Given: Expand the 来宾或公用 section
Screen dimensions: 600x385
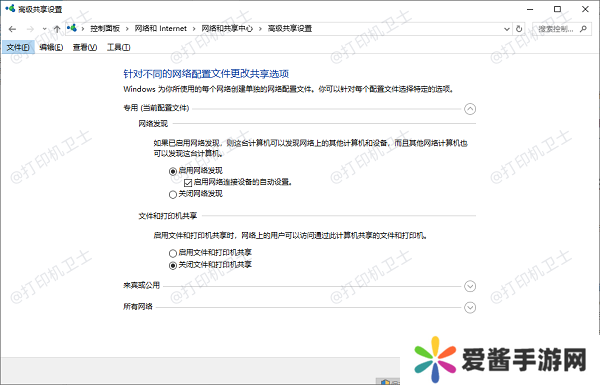Looking at the screenshot, I should (x=470, y=286).
